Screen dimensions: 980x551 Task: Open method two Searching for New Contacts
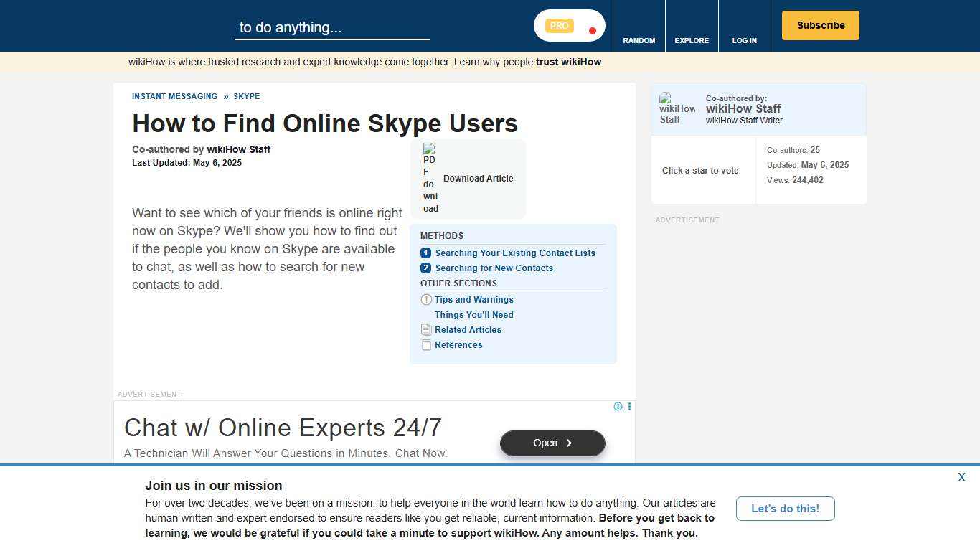[494, 268]
